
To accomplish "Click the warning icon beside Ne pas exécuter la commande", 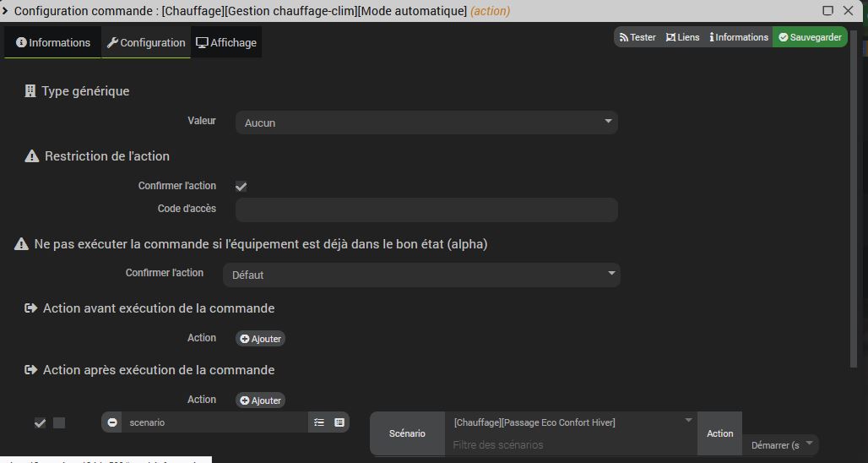I will 21,243.
